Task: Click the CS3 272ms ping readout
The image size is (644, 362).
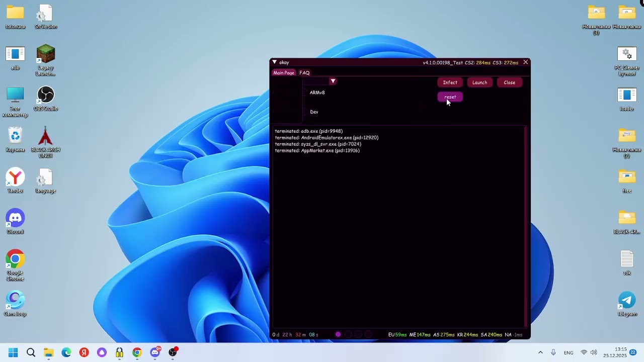Action: click(x=506, y=63)
